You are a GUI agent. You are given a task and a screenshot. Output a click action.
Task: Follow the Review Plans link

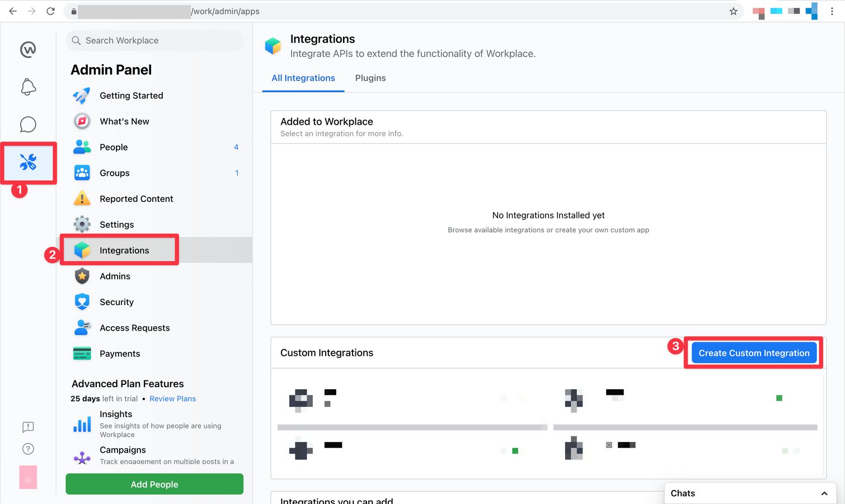pos(172,399)
